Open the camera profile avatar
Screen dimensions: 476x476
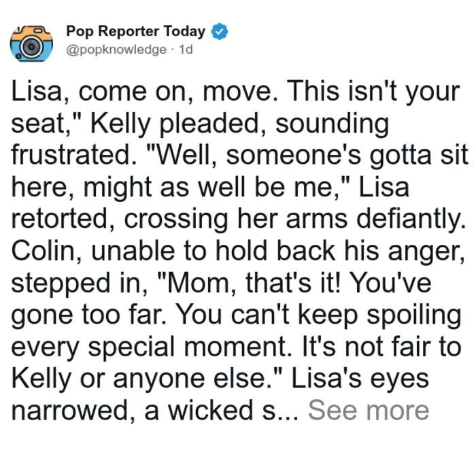tap(31, 44)
